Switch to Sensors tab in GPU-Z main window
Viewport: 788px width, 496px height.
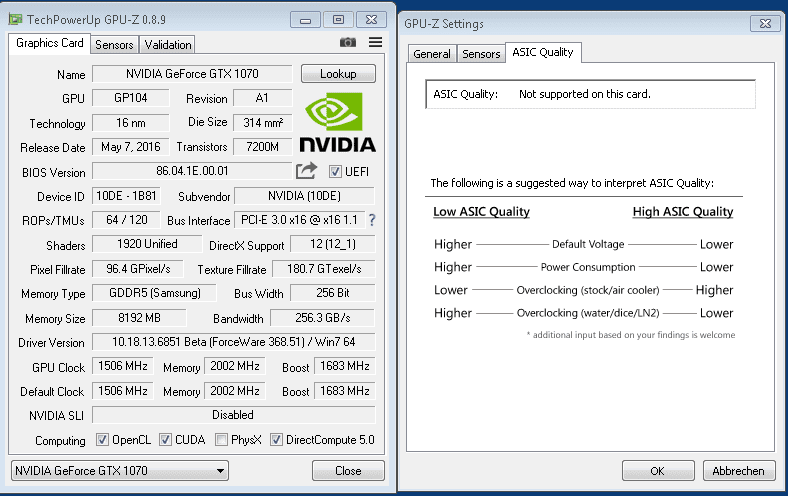tap(114, 45)
